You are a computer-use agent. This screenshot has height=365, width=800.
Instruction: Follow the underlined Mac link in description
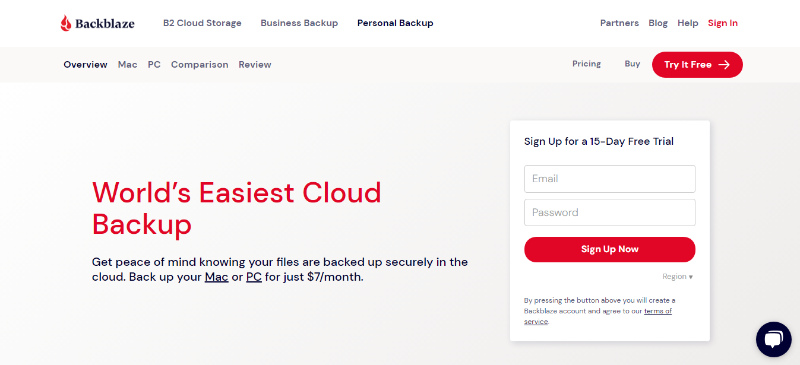[x=216, y=278]
